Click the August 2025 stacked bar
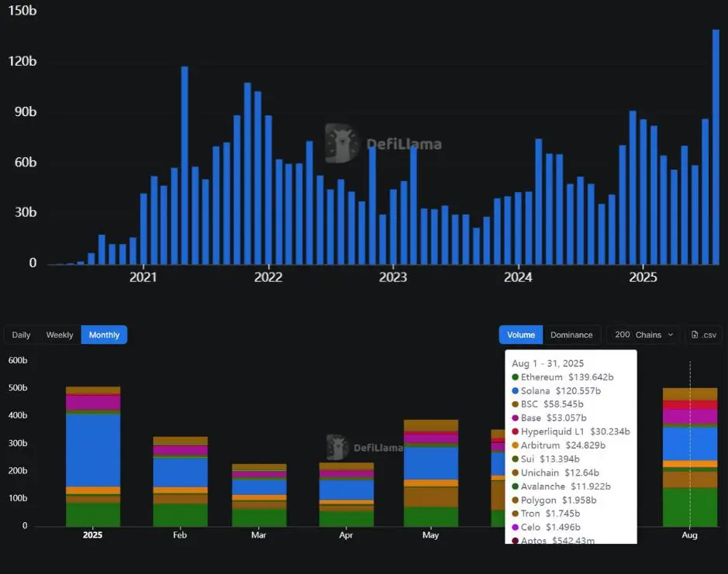This screenshot has width=728, height=574. pyautogui.click(x=690, y=457)
